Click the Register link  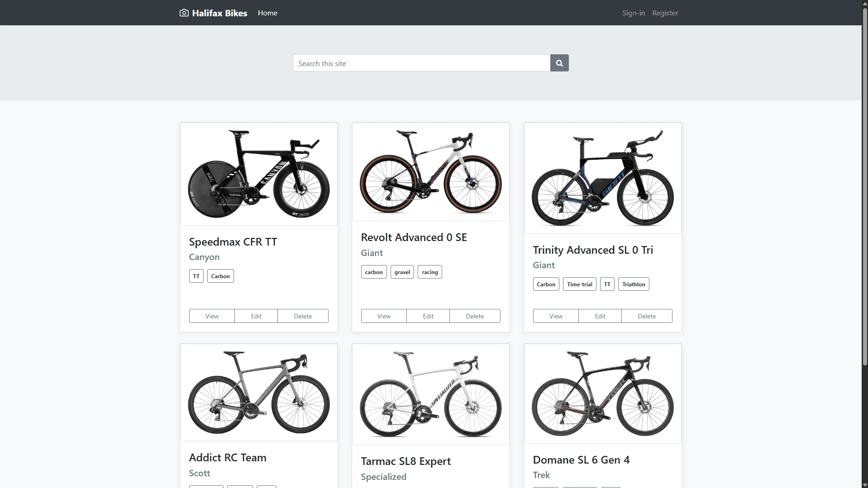pyautogui.click(x=665, y=13)
